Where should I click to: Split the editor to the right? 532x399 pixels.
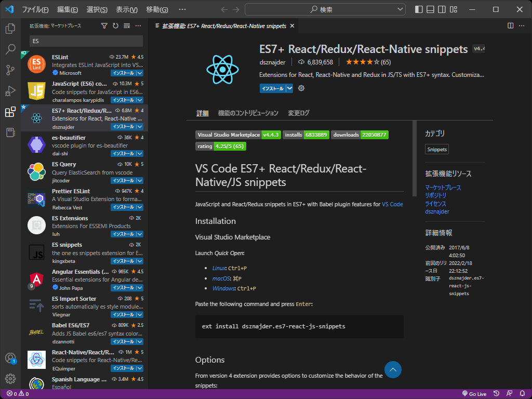pyautogui.click(x=510, y=26)
